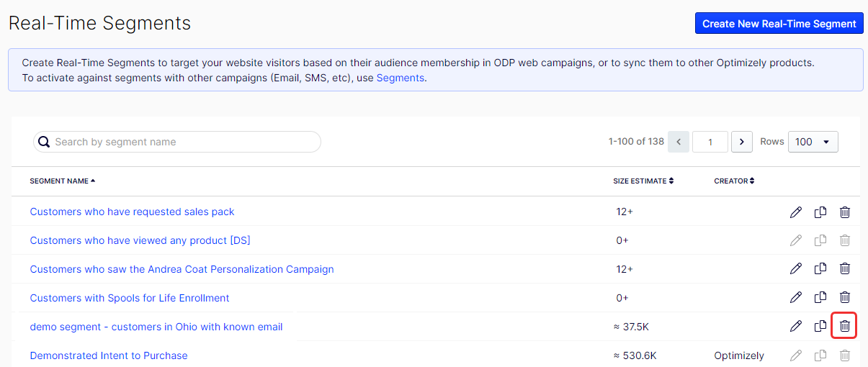Duplicate the Andrea Coat Personalization segment

coord(820,268)
